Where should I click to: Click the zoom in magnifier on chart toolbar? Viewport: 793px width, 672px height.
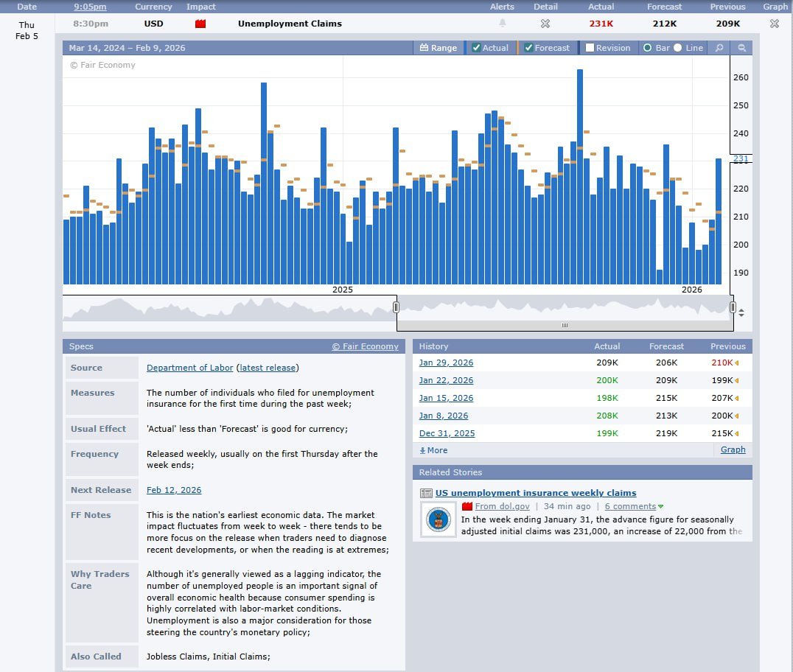pos(719,48)
